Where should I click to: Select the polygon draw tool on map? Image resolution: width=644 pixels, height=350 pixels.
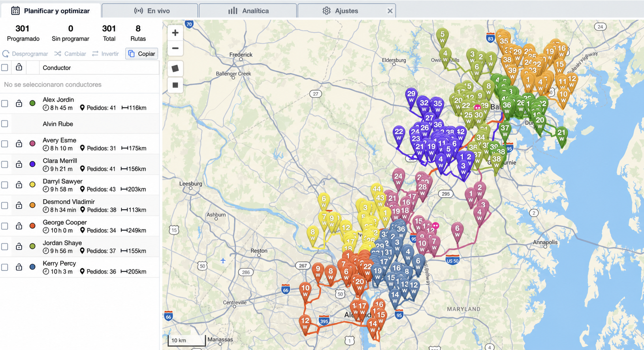(175, 68)
